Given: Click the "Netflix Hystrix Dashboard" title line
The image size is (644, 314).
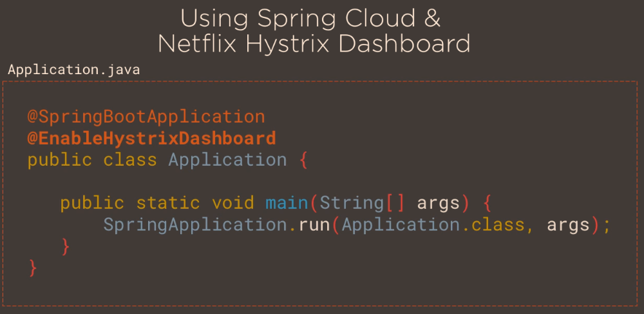Looking at the screenshot, I should tap(314, 44).
